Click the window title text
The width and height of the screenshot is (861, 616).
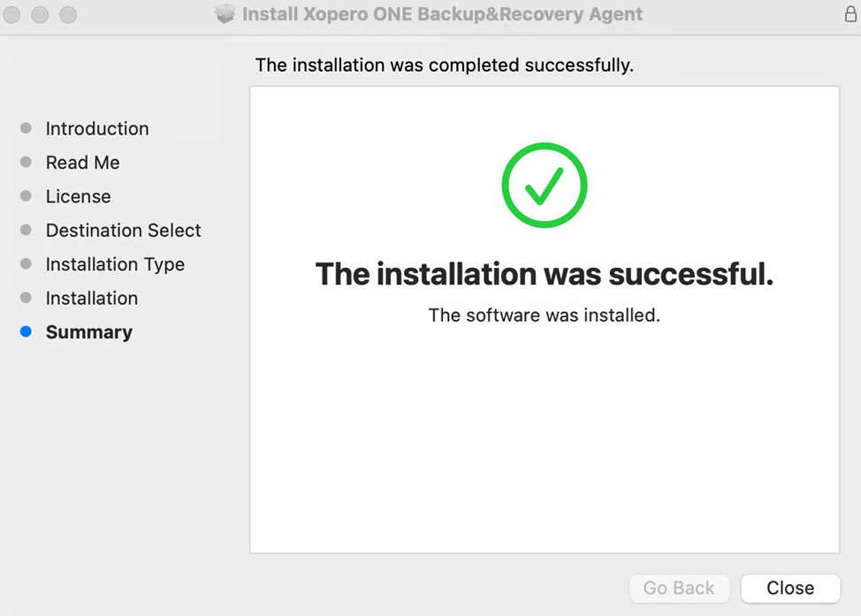click(442, 15)
